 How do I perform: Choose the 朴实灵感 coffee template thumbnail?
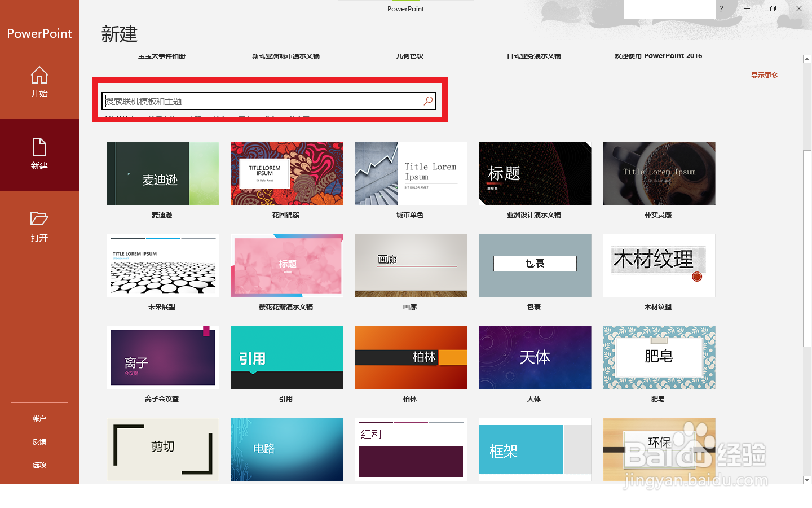tap(659, 173)
